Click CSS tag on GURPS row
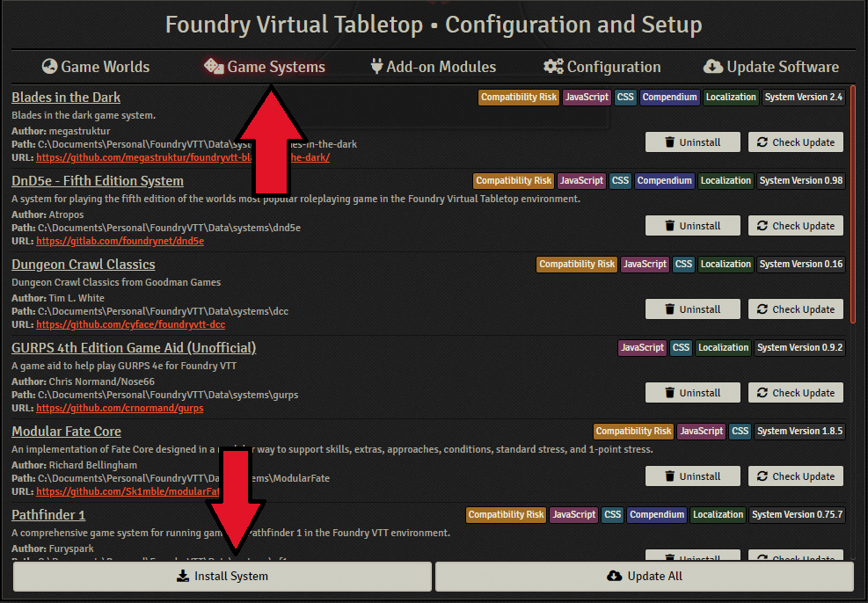The height and width of the screenshot is (603, 868). pyautogui.click(x=681, y=348)
